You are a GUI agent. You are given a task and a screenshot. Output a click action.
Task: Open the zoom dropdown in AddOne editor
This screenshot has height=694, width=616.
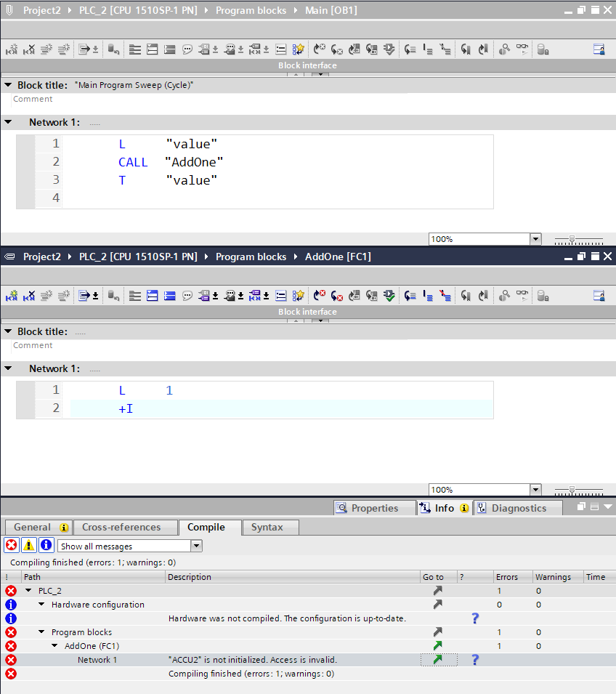[535, 490]
